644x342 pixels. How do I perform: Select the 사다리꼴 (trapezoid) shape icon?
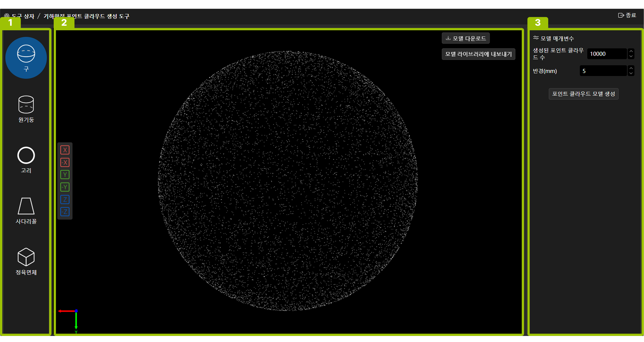coord(26,210)
